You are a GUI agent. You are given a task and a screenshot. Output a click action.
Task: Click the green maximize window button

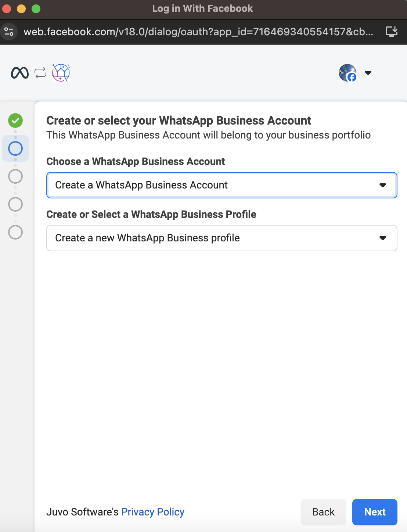tap(36, 8)
